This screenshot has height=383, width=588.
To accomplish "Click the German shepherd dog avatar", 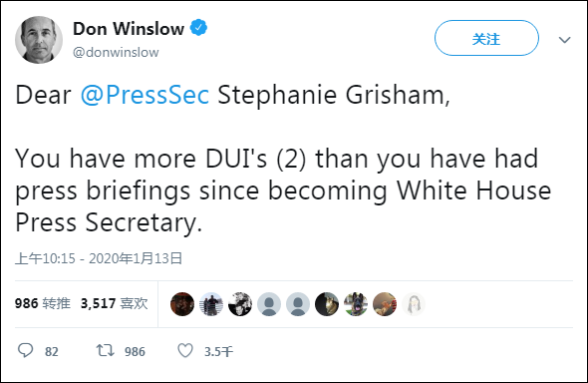I will click(x=356, y=304).
